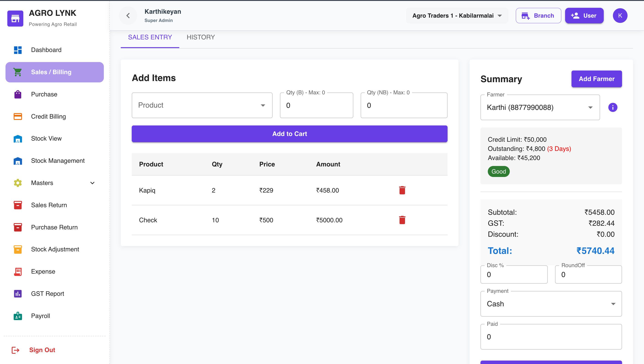The image size is (644, 364).
Task: Open the Product dropdown
Action: 202,105
